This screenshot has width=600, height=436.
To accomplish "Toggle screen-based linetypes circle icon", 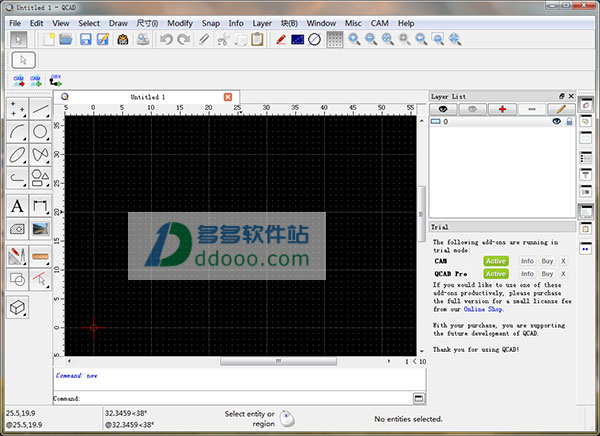I will pos(315,39).
